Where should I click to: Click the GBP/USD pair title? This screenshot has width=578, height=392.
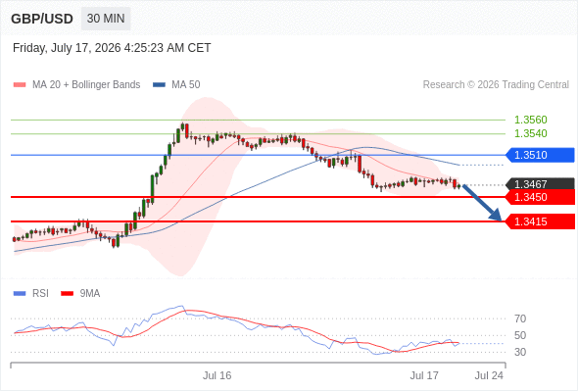pos(42,19)
